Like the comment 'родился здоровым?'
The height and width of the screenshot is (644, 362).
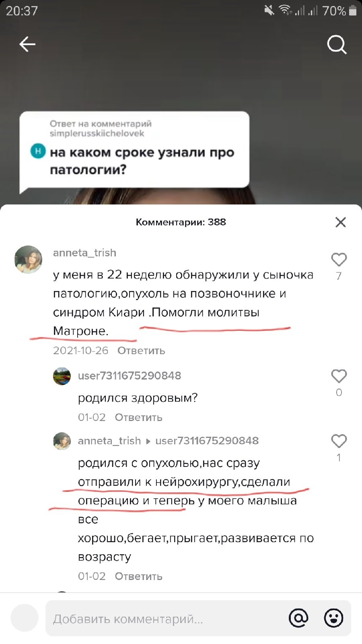click(339, 377)
